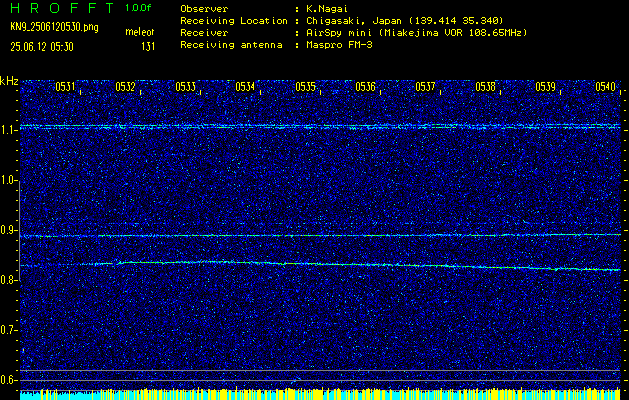
Task: Click the Receiving antenna label
Action: click(231, 45)
